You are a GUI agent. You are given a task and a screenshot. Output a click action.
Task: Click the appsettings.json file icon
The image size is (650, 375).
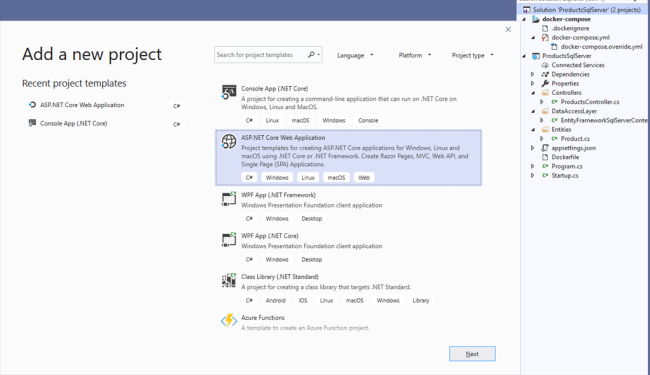(x=545, y=148)
